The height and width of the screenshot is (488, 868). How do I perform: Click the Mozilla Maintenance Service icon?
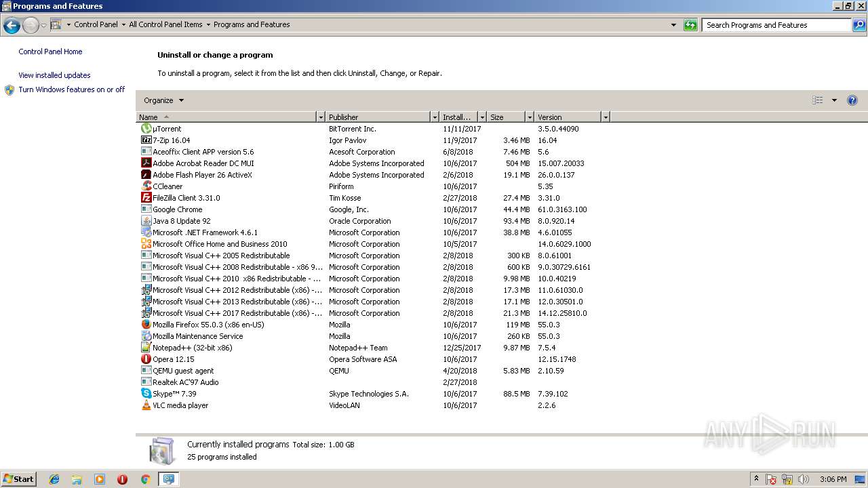pyautogui.click(x=146, y=336)
